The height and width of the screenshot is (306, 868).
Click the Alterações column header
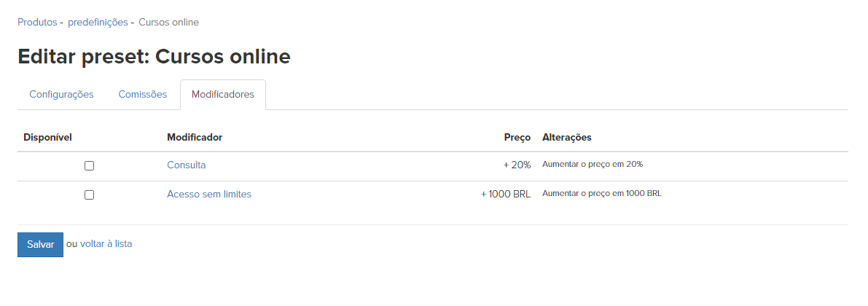click(x=566, y=137)
